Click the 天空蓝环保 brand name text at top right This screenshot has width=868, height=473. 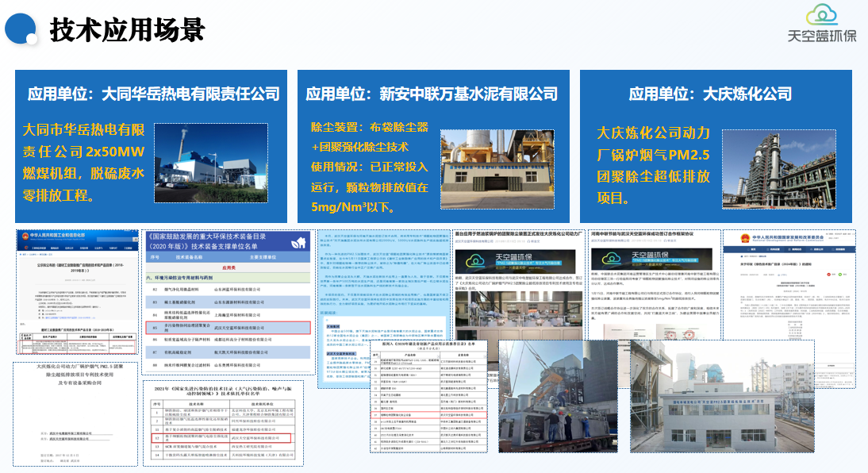(x=822, y=36)
